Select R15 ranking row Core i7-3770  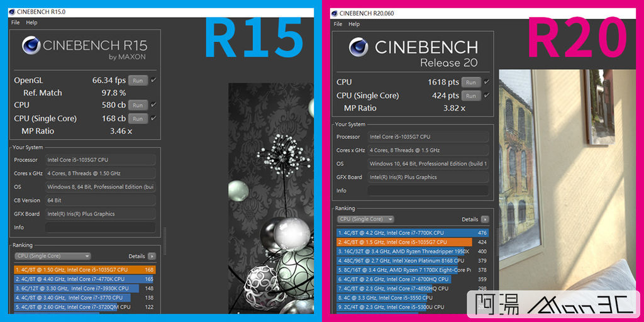84,297
